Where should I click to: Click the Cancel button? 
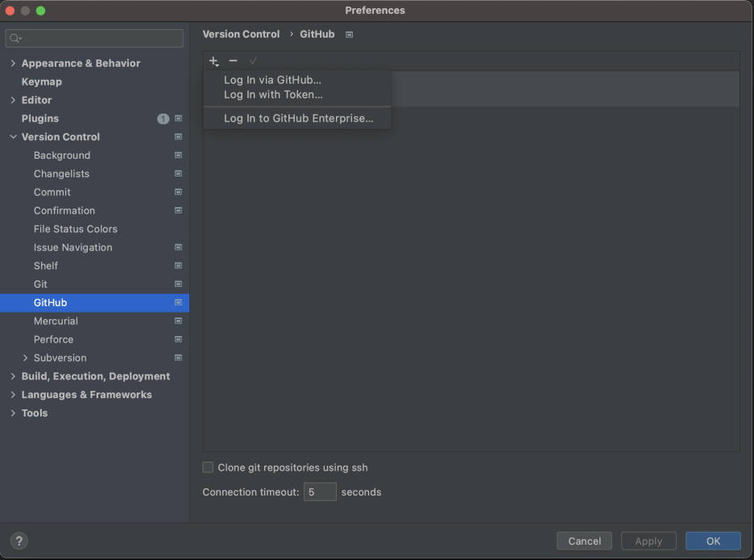coord(584,541)
